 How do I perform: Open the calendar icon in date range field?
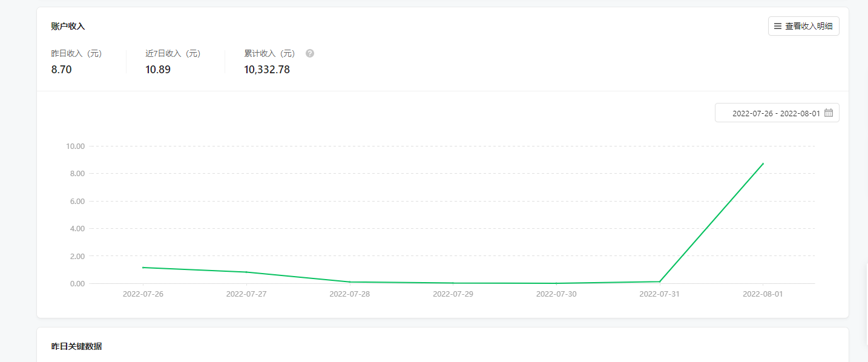pos(829,113)
